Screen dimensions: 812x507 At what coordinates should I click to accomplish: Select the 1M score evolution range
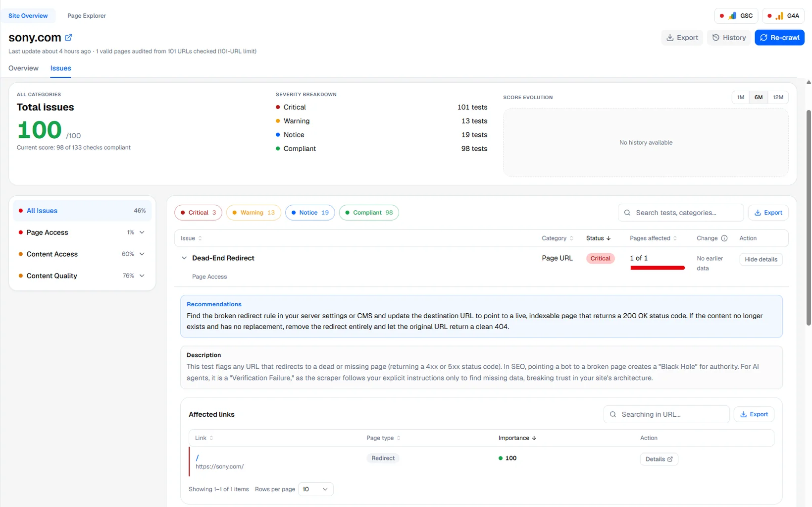741,97
